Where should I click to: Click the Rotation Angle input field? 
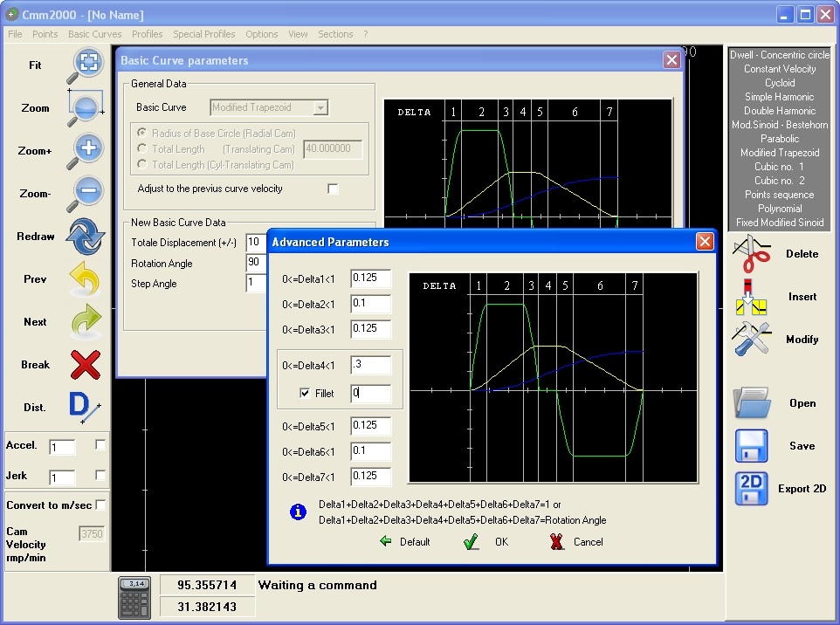click(x=256, y=263)
